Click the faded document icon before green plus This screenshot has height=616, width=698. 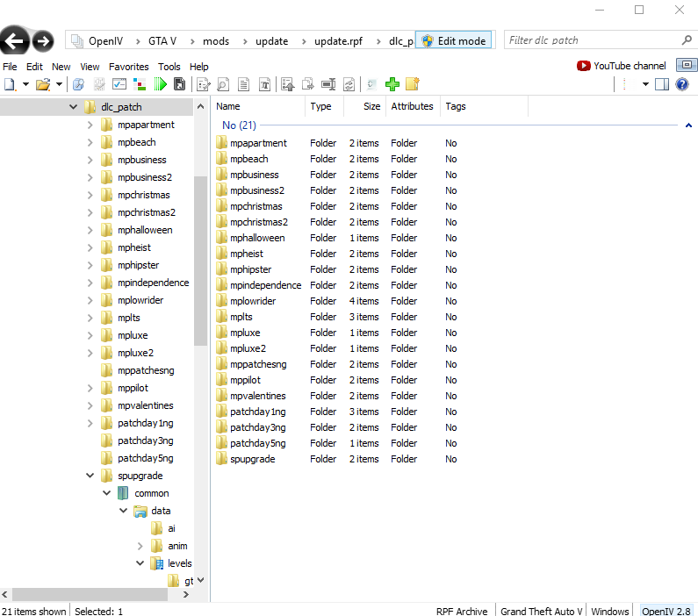371,84
